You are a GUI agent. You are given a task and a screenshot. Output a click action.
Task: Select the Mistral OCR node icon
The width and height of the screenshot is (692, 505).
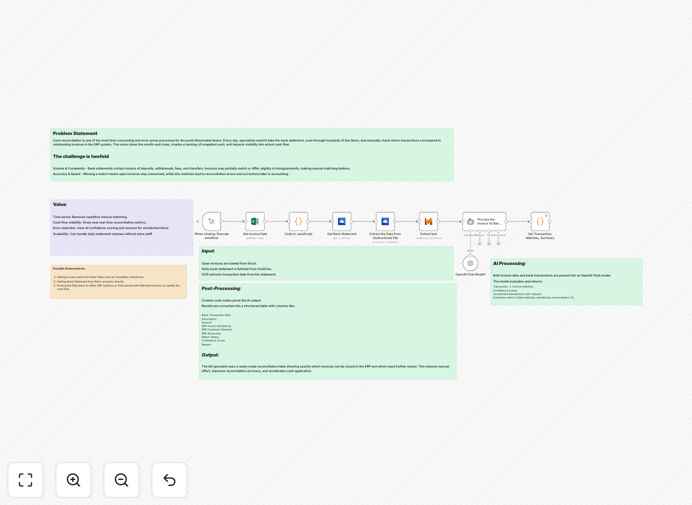tap(429, 221)
